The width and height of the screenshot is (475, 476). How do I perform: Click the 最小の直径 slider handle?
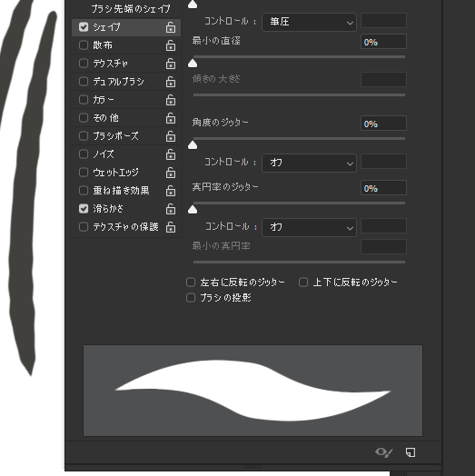[193, 64]
